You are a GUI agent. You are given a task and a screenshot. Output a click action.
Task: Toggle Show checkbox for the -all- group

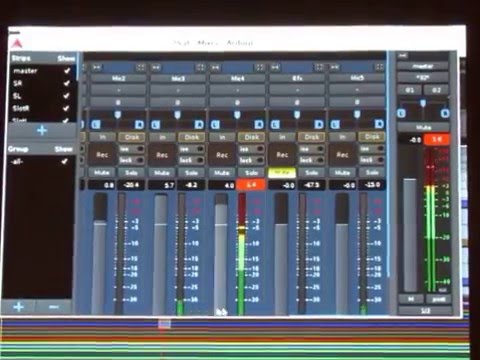64,161
